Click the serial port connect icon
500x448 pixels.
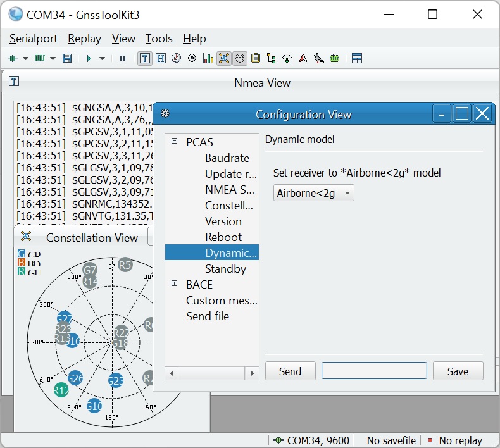click(13, 58)
